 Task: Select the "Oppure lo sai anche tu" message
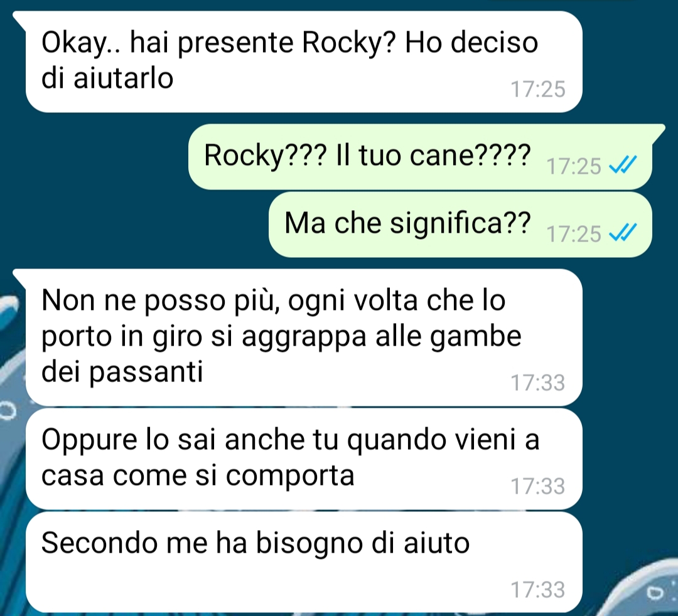coord(304,459)
